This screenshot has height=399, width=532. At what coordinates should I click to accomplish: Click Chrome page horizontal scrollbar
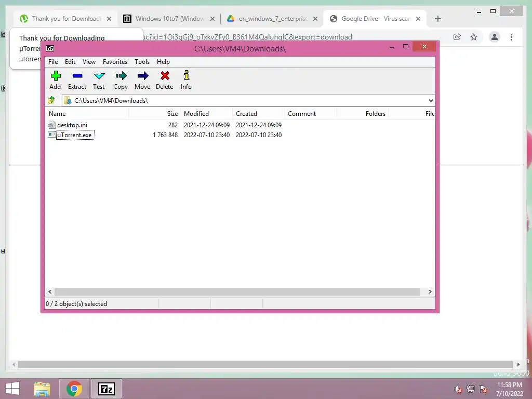(265, 364)
